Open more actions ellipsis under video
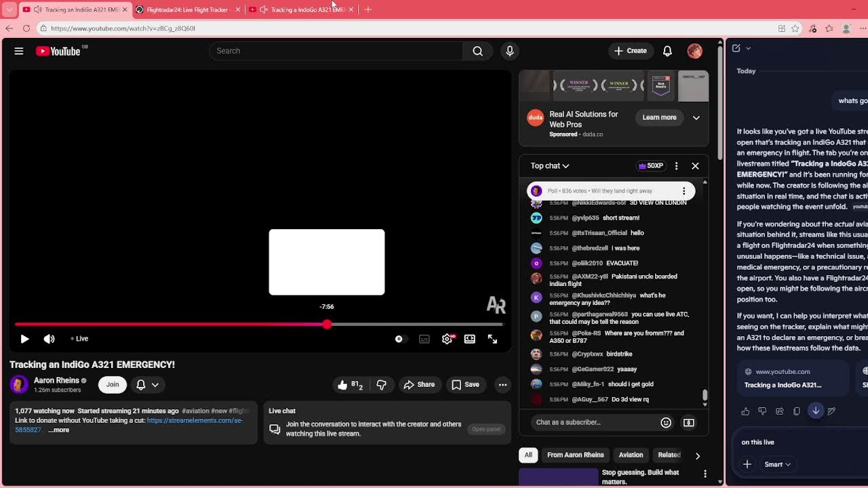Viewport: 868px width, 488px height. (502, 385)
